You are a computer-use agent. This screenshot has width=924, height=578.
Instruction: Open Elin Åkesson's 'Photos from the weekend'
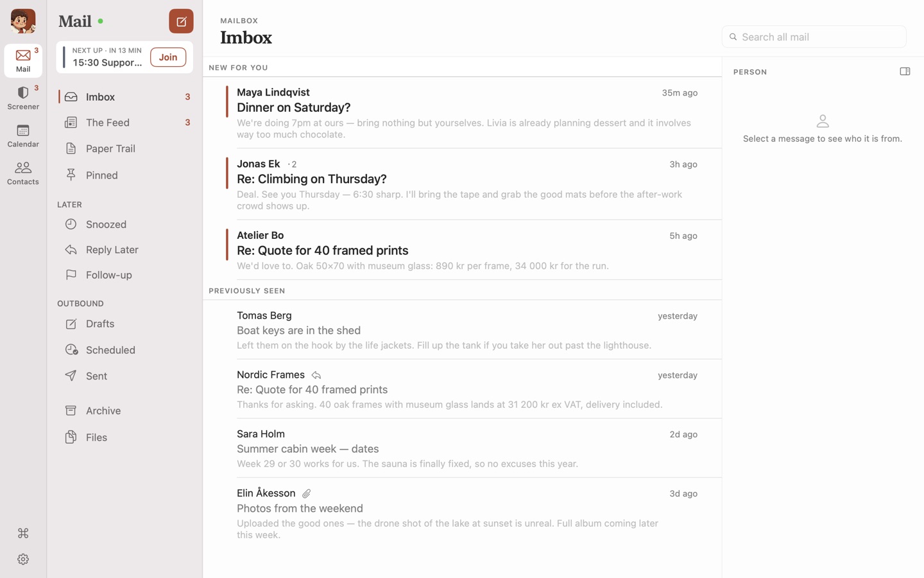click(x=463, y=513)
